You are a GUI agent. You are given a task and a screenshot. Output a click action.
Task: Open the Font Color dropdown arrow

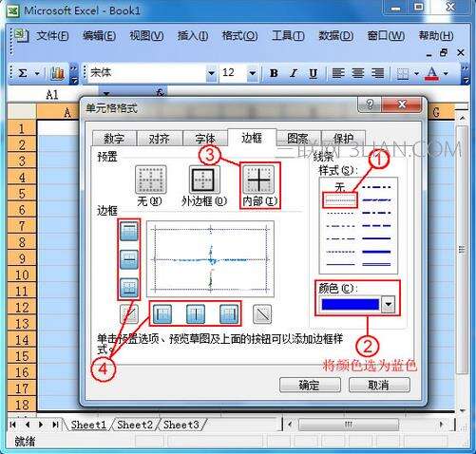coord(446,74)
